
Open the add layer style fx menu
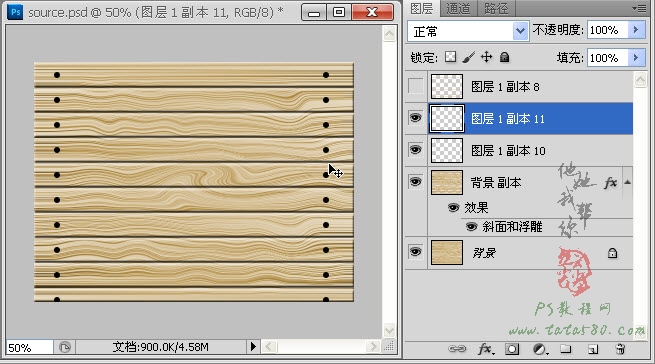coord(486,349)
